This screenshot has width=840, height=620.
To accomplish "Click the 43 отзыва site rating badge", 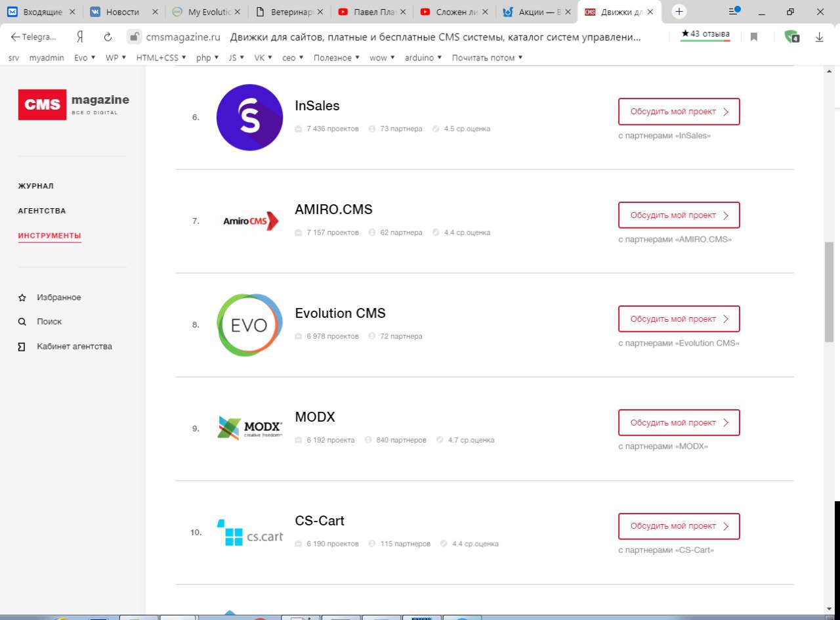I will pyautogui.click(x=705, y=35).
